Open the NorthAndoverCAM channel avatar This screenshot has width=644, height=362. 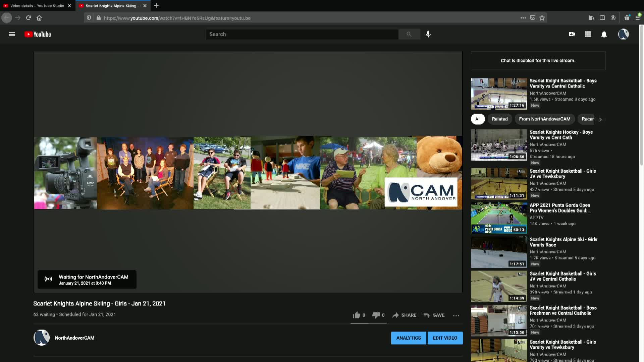(42, 338)
